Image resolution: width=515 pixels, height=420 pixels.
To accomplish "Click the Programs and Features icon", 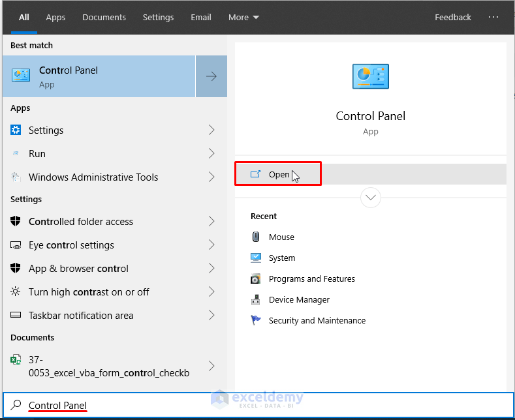I will (255, 278).
